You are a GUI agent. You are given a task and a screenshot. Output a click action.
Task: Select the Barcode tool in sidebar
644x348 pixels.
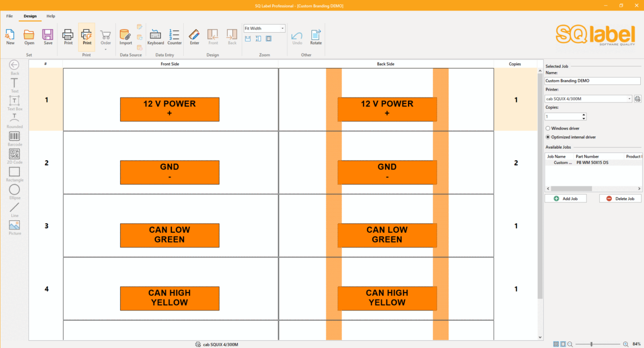click(15, 138)
